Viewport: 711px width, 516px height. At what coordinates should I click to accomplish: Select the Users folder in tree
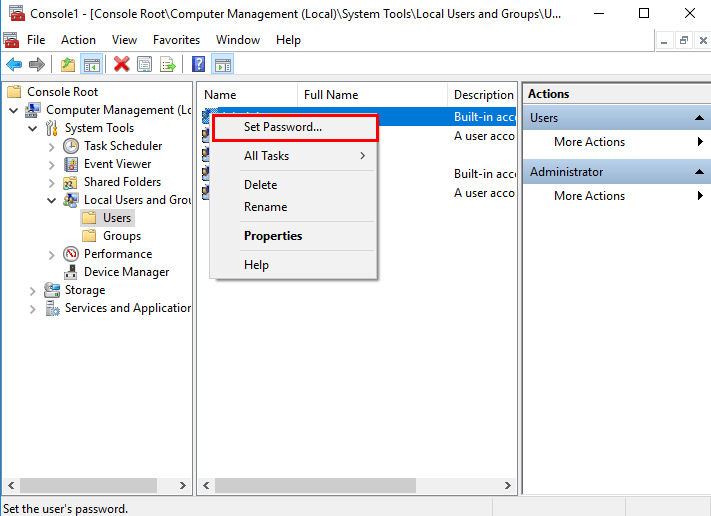click(107, 218)
